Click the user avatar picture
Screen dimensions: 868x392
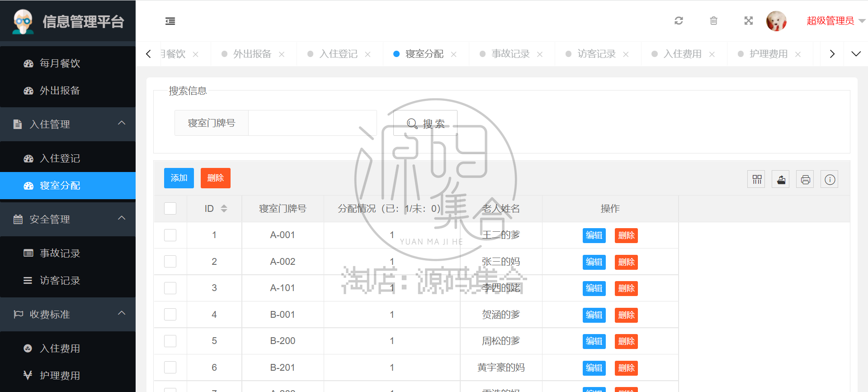pos(776,21)
